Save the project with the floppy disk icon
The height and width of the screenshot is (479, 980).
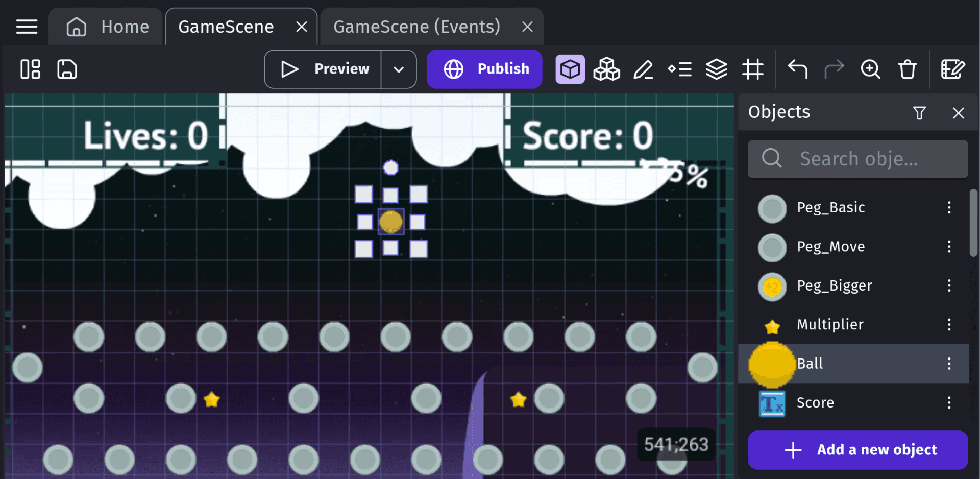coord(66,69)
